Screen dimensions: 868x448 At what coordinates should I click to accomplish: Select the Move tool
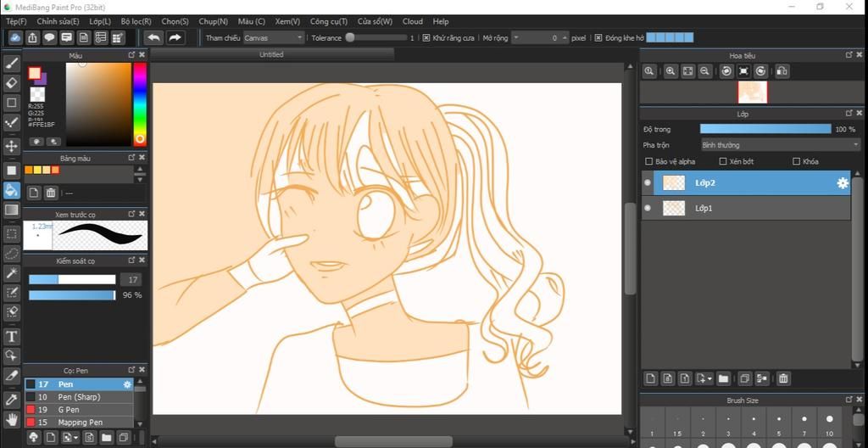[11, 146]
